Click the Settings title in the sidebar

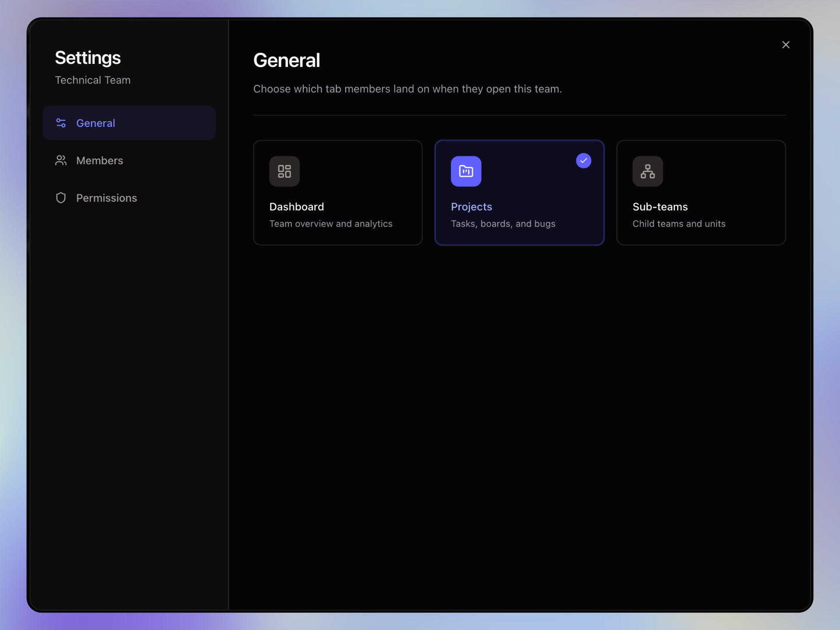coord(88,58)
